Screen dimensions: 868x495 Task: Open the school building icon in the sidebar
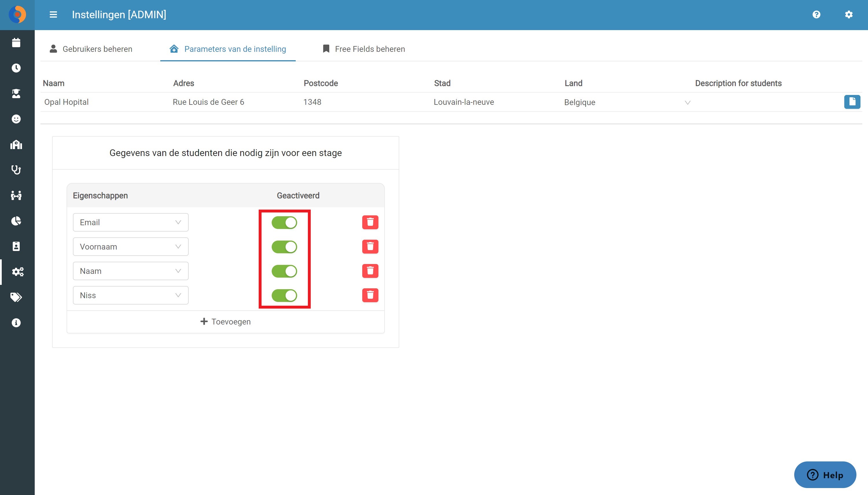coord(16,144)
